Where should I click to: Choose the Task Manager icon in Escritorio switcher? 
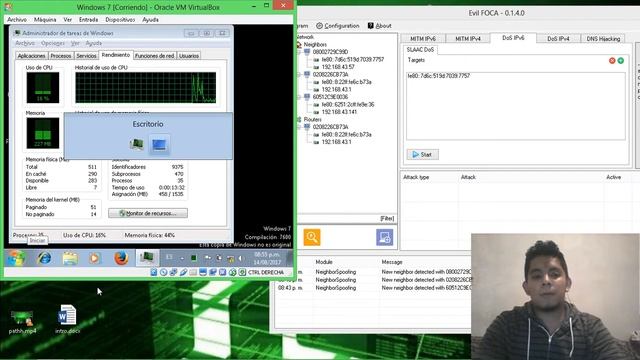click(137, 144)
